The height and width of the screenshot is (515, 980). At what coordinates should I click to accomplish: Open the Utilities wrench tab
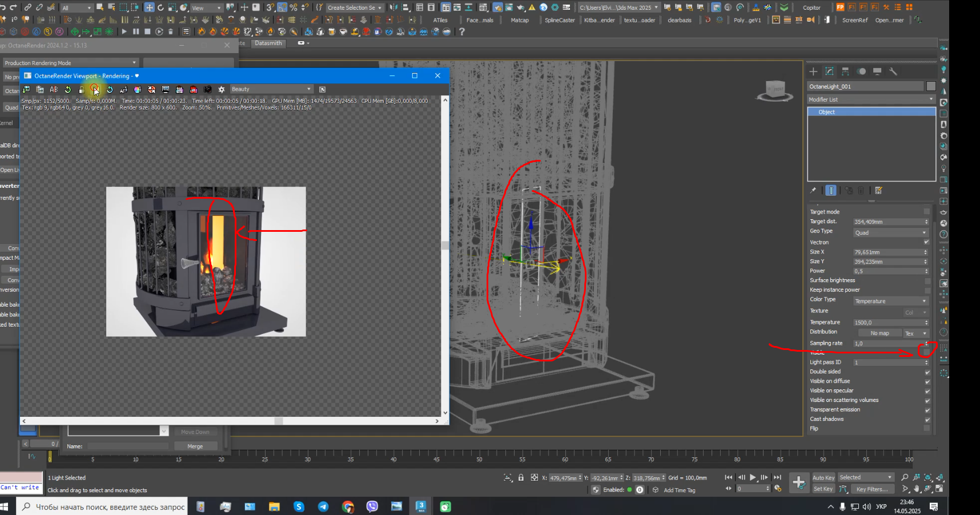(893, 71)
